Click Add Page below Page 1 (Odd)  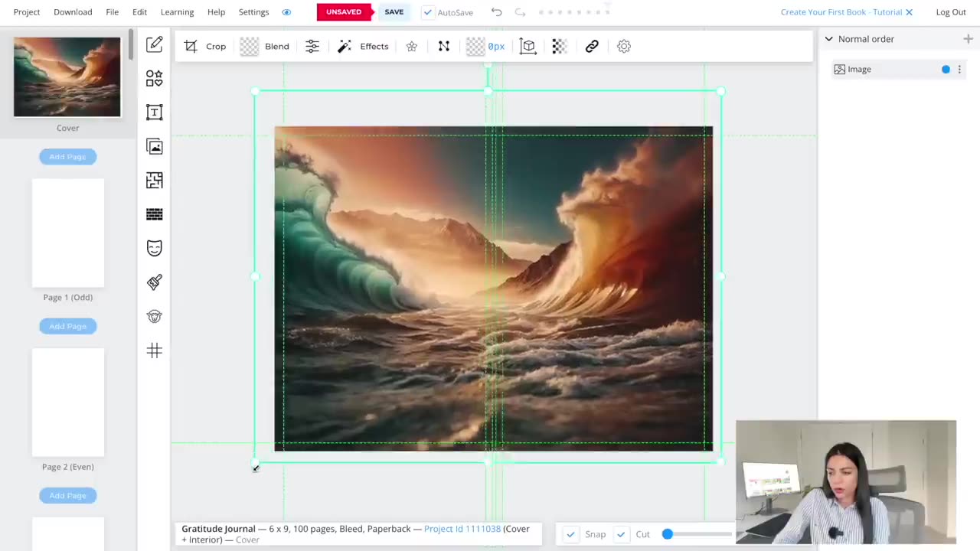[x=67, y=326]
